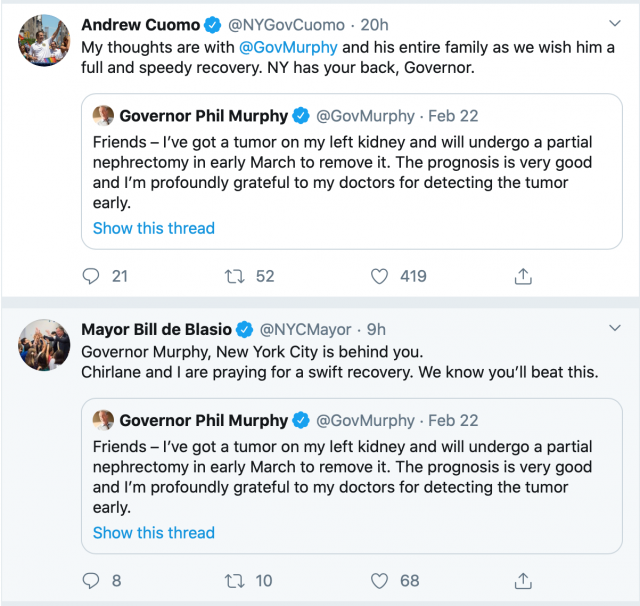
Task: Open the Mayor Bill de Blasio display name
Action: pos(156,329)
